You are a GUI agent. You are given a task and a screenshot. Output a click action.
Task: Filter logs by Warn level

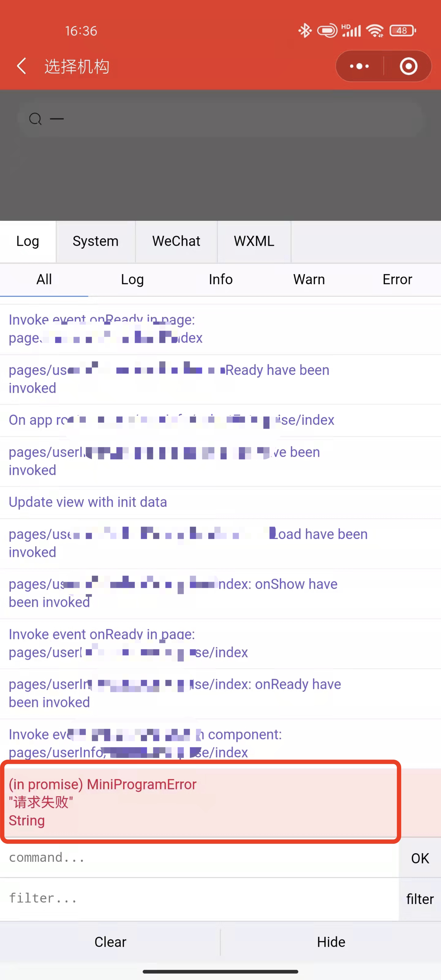[309, 280]
